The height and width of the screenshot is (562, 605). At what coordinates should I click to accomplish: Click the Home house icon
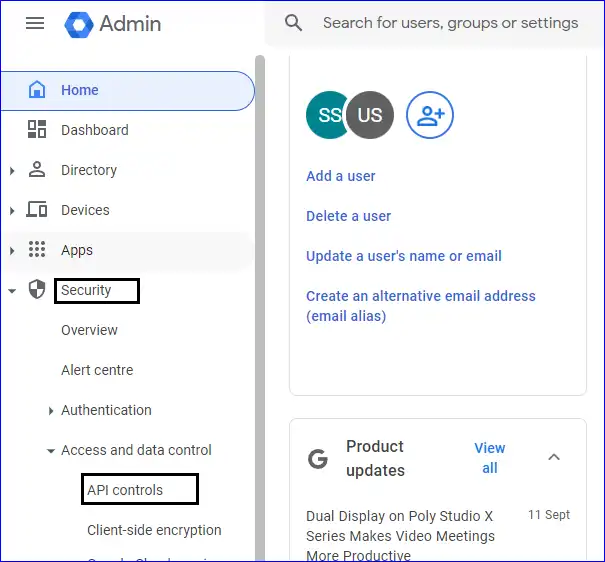point(37,90)
